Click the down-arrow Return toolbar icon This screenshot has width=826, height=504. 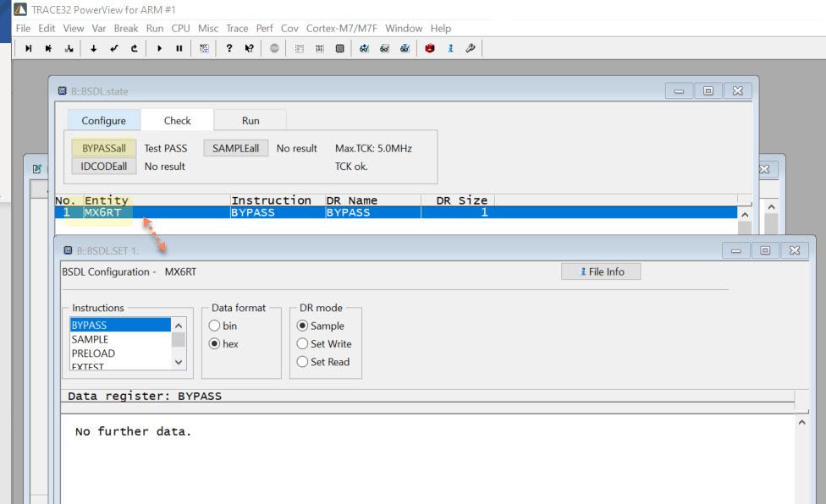[94, 48]
